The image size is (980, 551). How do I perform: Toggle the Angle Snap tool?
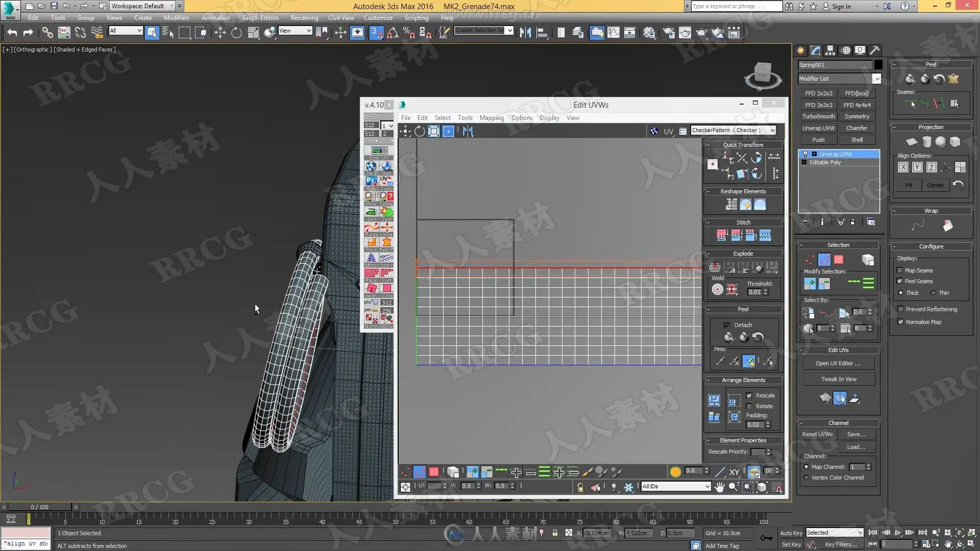[x=392, y=33]
